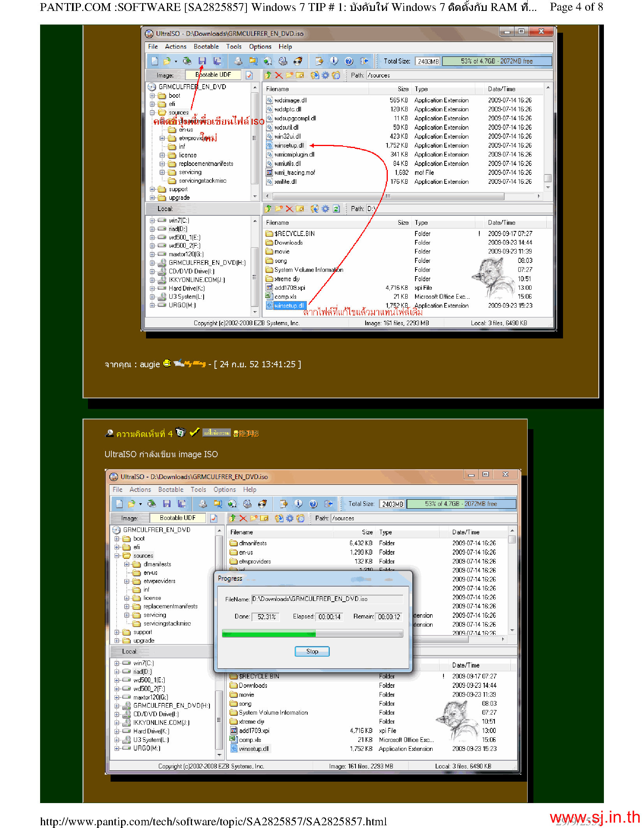Screen dimensions: 644x828
Task: Click Total Size 2403MB field in upper window
Action: pyautogui.click(x=428, y=62)
